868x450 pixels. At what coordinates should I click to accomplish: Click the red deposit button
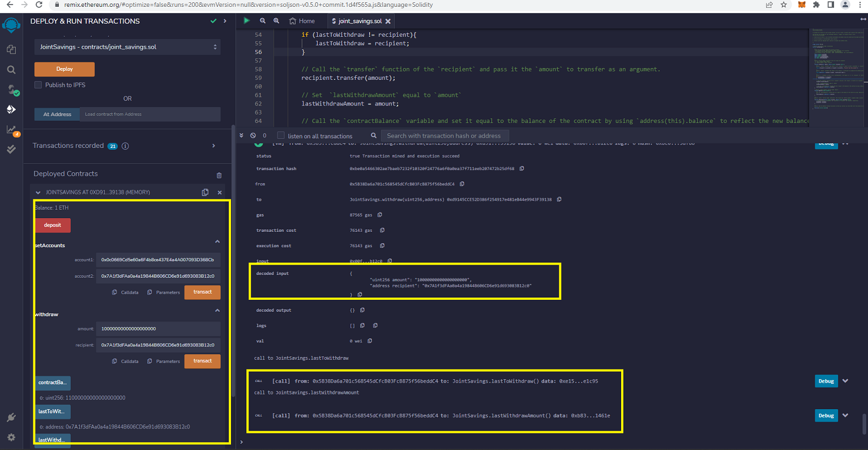point(53,225)
